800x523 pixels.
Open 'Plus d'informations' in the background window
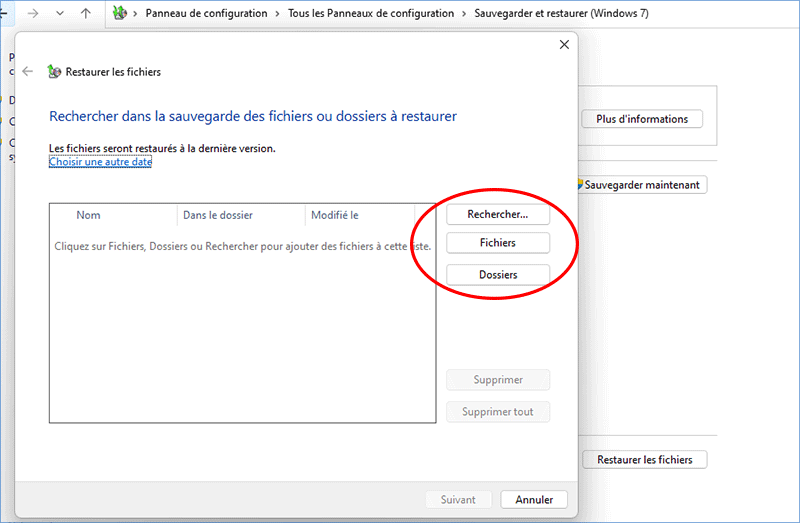click(x=642, y=119)
